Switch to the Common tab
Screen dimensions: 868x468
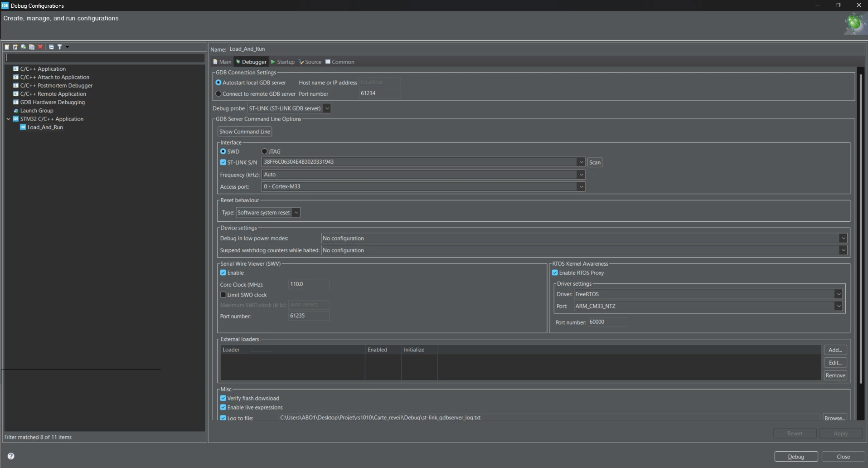(x=340, y=62)
